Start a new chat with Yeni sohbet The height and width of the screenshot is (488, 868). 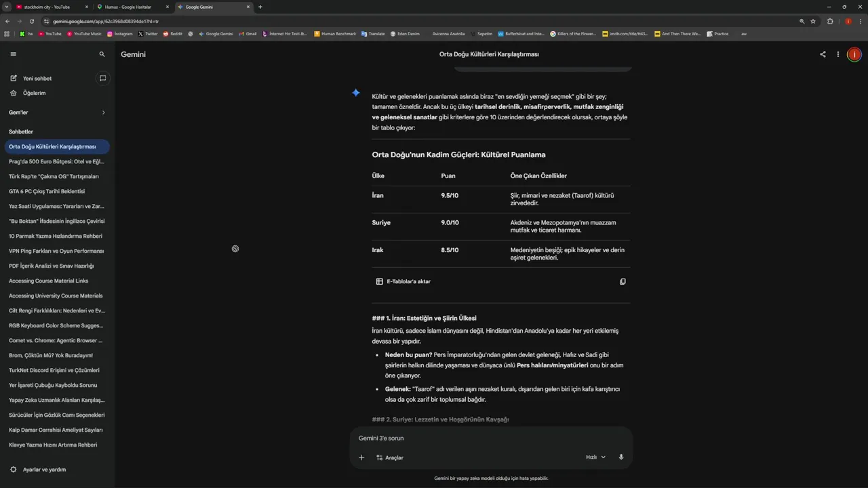point(37,78)
